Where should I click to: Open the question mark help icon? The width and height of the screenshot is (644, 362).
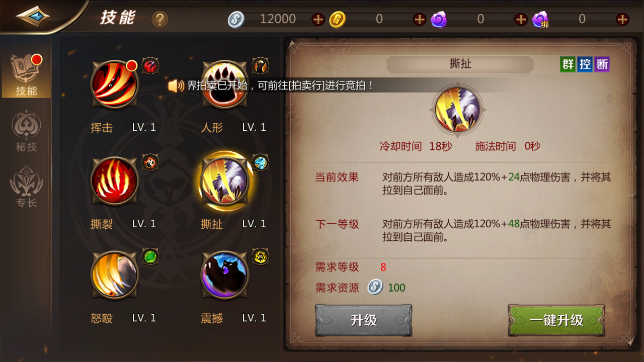[160, 20]
